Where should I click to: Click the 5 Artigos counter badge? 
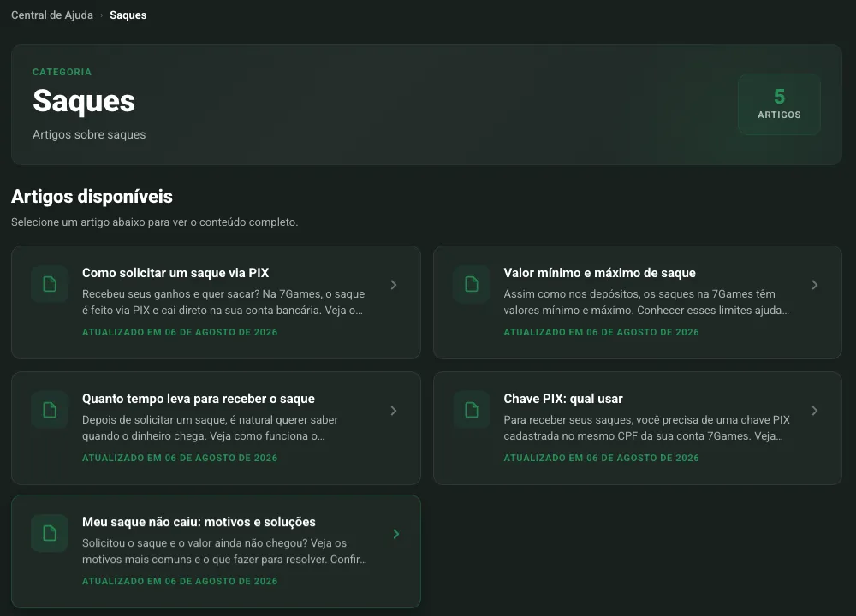tap(779, 104)
